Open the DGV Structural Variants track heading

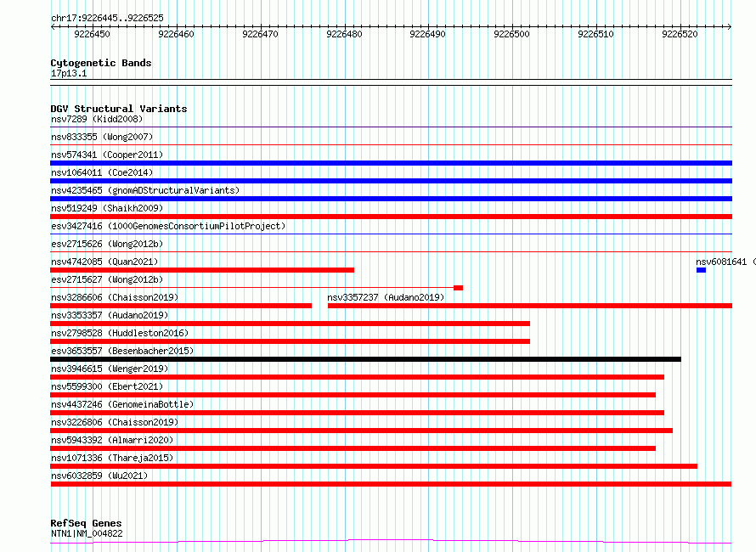[x=119, y=109]
